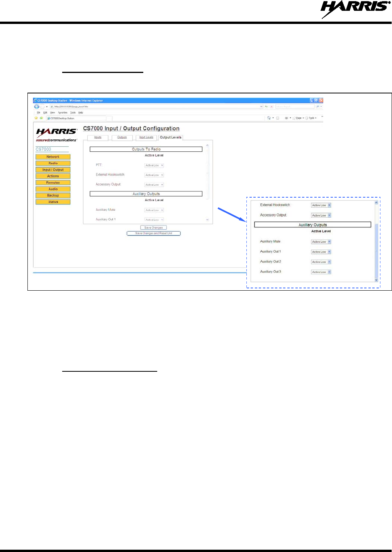Click the new tab button
Screen dimensions: 392x552
point(109,118)
